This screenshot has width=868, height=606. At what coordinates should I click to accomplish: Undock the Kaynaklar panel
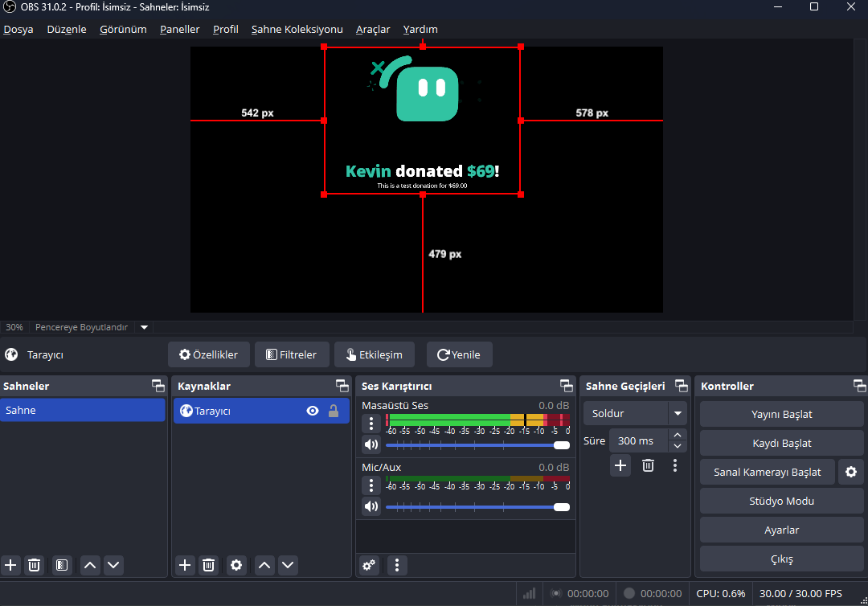(x=342, y=386)
